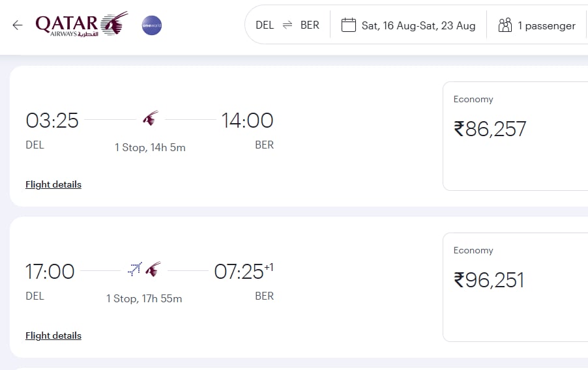Image resolution: width=588 pixels, height=370 pixels.
Task: Click the 07:25 +1 arrival time
Action: 244,272
